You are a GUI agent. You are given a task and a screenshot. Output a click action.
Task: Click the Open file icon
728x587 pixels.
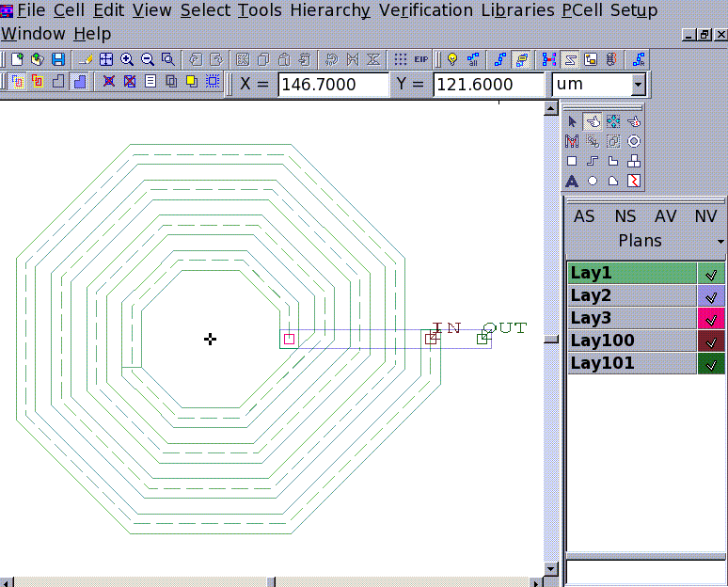(38, 59)
